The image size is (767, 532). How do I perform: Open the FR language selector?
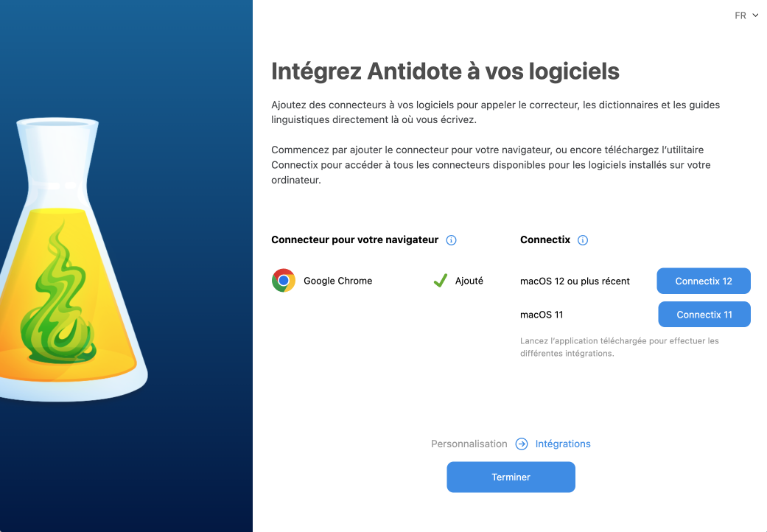pyautogui.click(x=746, y=15)
